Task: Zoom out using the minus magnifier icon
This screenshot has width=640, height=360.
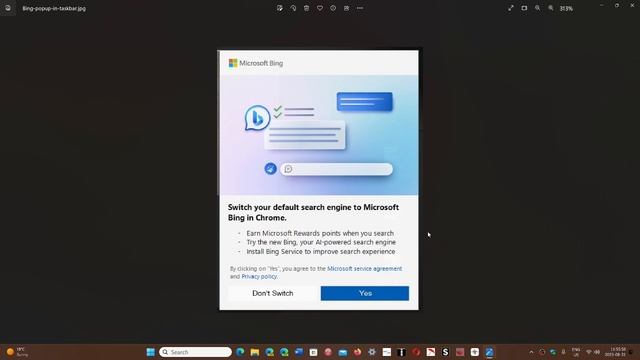Action: 538,8
